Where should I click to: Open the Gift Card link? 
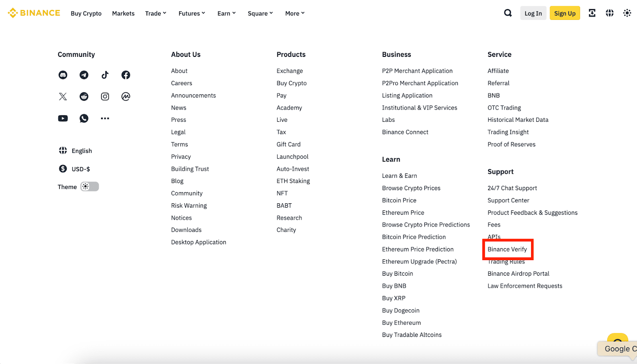289,144
